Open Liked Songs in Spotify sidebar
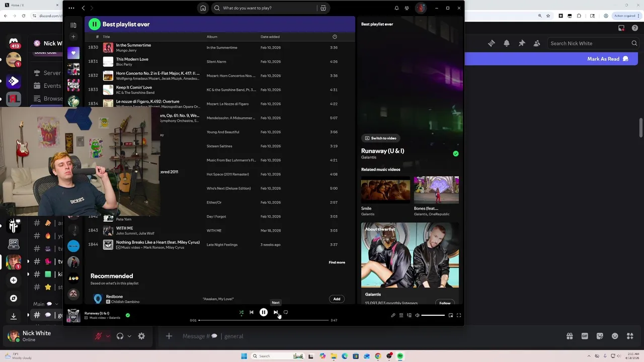This screenshot has width=644, height=362. tap(73, 53)
